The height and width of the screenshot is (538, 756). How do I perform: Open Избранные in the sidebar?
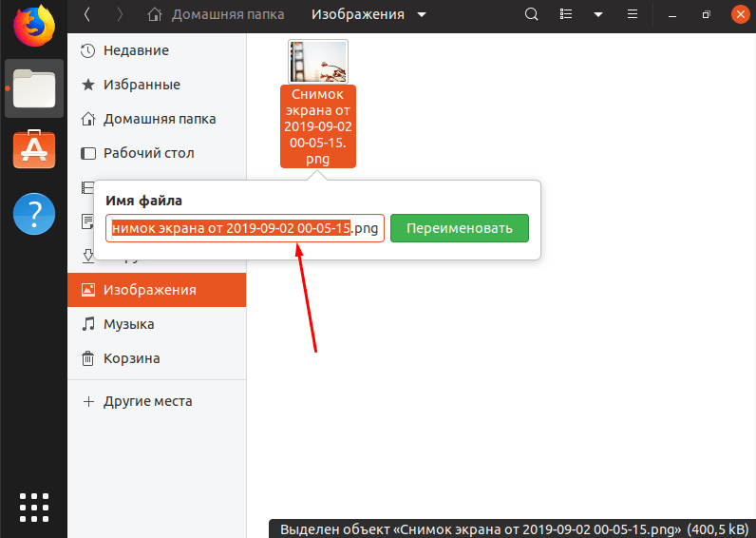point(157,85)
